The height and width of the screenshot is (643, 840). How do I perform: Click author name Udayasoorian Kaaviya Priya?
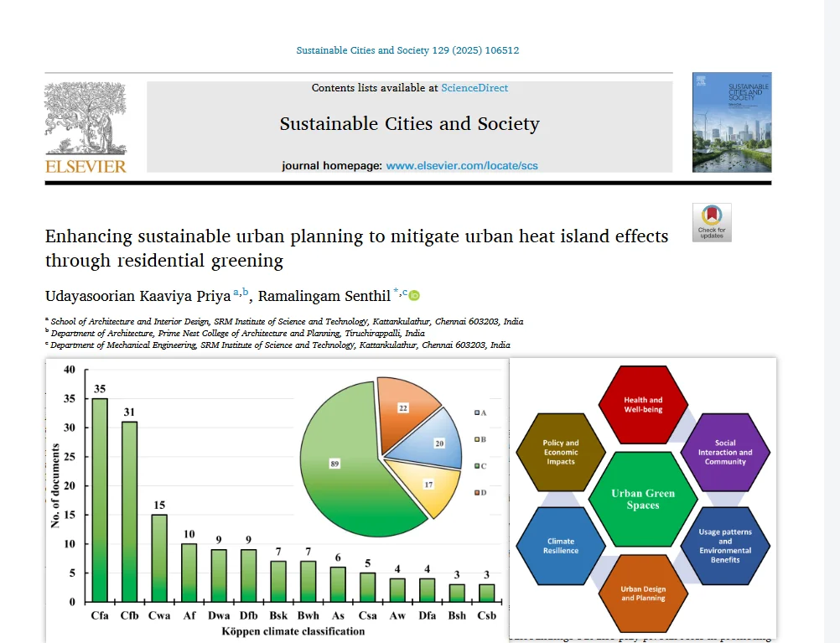[138, 296]
